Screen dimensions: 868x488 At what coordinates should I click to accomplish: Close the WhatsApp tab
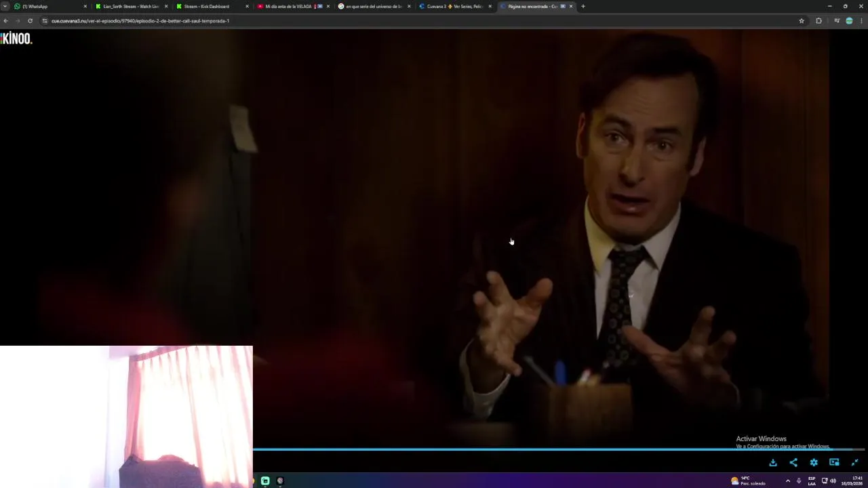[x=85, y=6]
